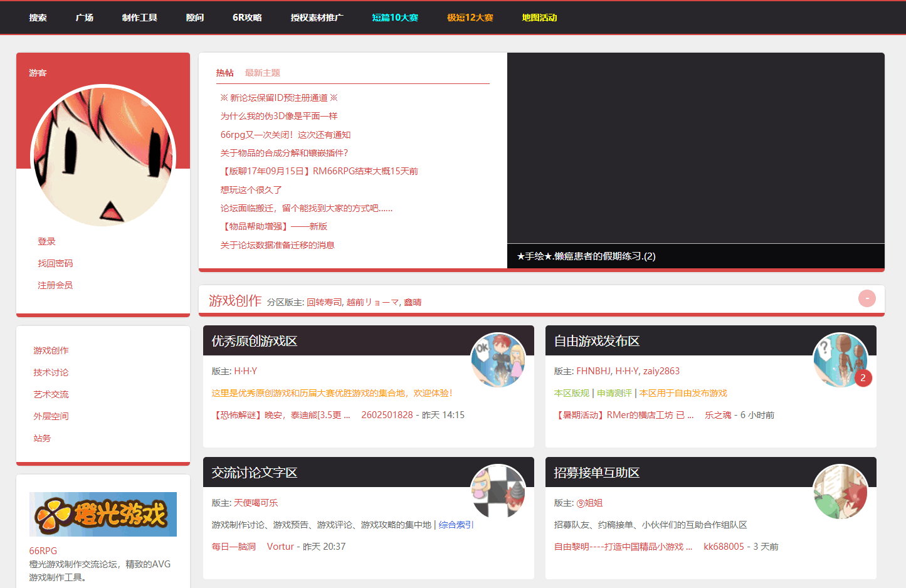The height and width of the screenshot is (588, 906).
Task: Open the 优秀原创游戏区 forum avatar icon
Action: click(498, 360)
